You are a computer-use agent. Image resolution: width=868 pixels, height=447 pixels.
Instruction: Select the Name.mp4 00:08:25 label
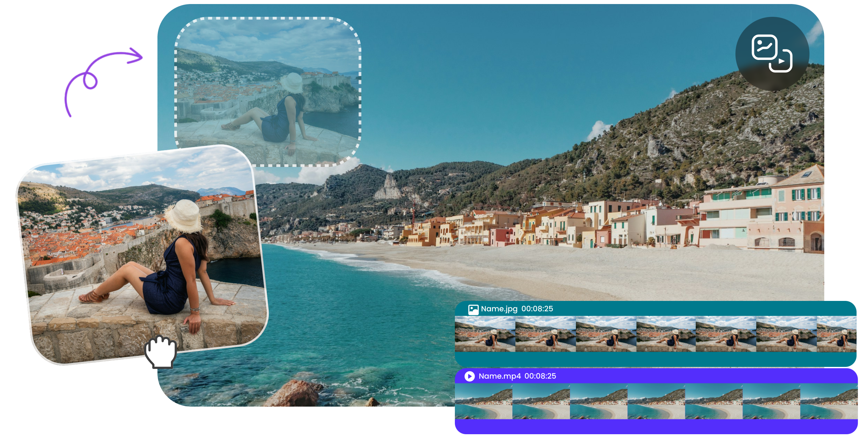(517, 376)
